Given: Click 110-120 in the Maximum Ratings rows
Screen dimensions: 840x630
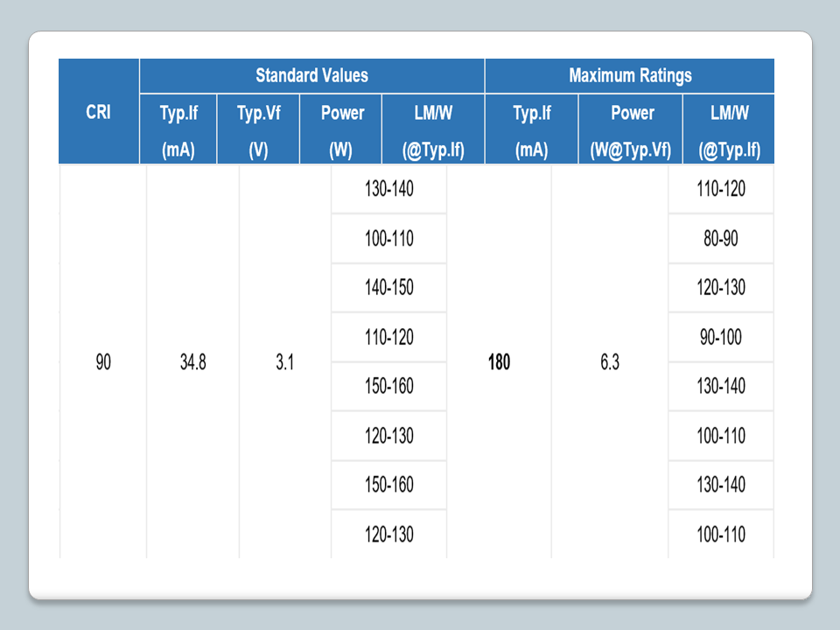Looking at the screenshot, I should click(x=721, y=189).
